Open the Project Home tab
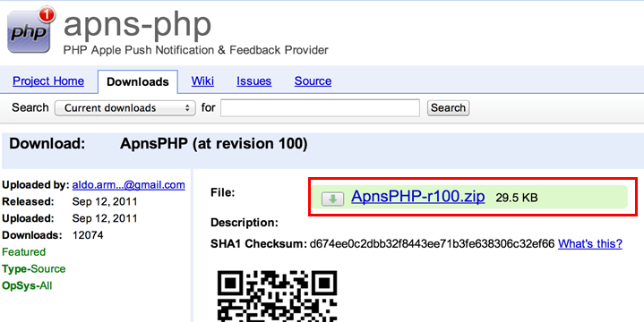The height and width of the screenshot is (322, 644). (x=48, y=81)
